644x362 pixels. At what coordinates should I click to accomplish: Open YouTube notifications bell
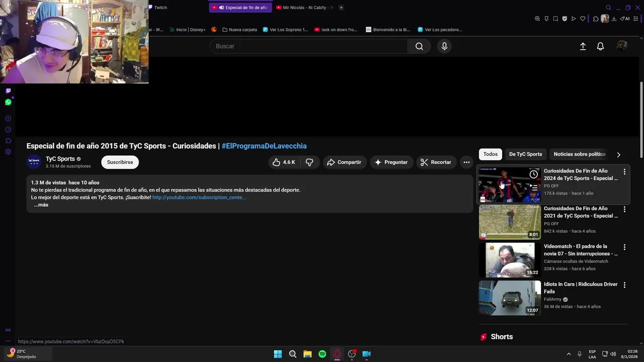(x=600, y=46)
